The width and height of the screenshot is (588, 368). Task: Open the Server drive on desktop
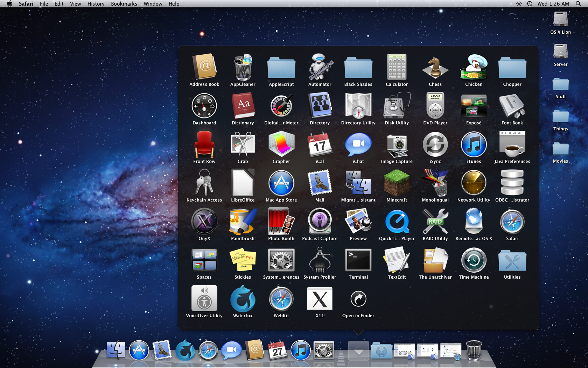point(560,52)
